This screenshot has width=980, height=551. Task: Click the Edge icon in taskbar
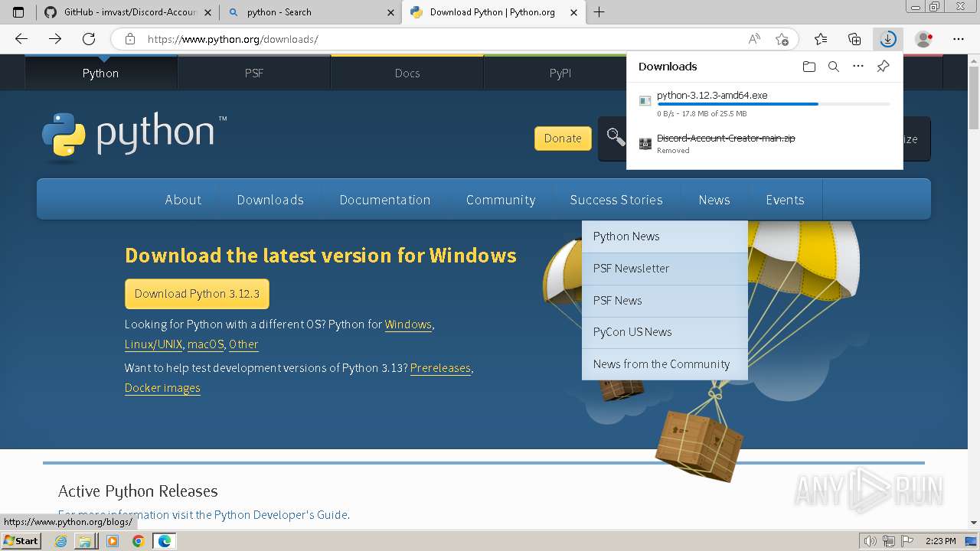(164, 541)
